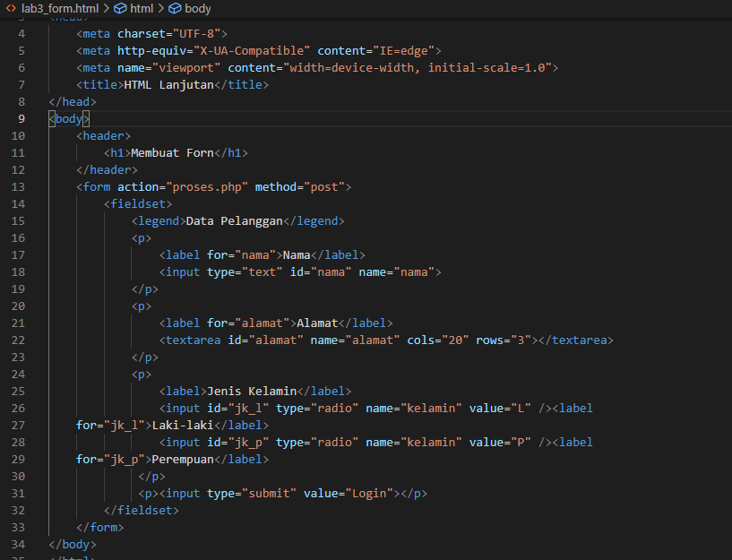
Task: Click the proses.php action value
Action: tap(210, 186)
